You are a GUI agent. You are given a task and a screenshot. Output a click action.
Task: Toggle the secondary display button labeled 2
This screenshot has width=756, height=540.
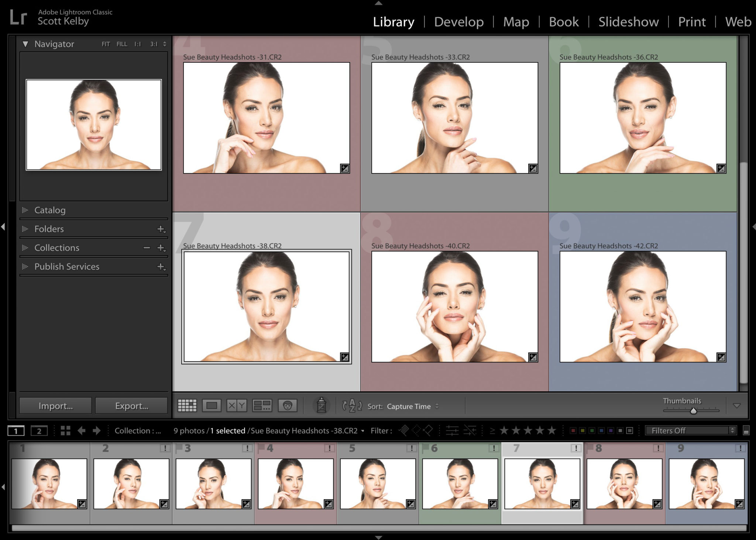tap(39, 430)
